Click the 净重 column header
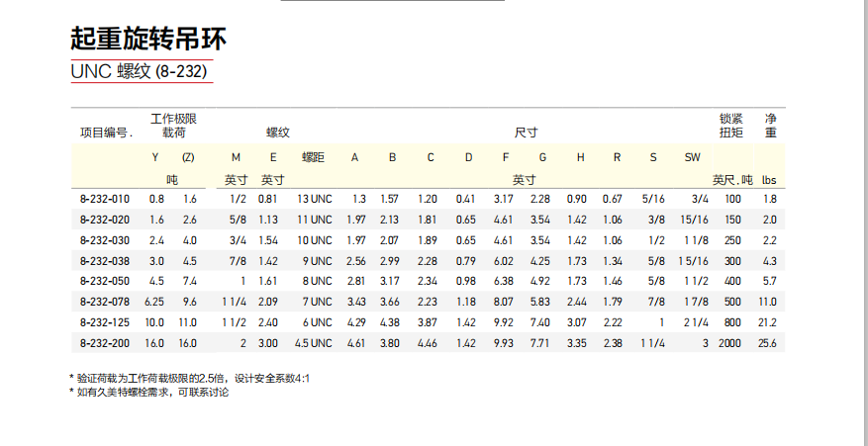Image resolution: width=868 pixels, height=446 pixels. point(771,125)
